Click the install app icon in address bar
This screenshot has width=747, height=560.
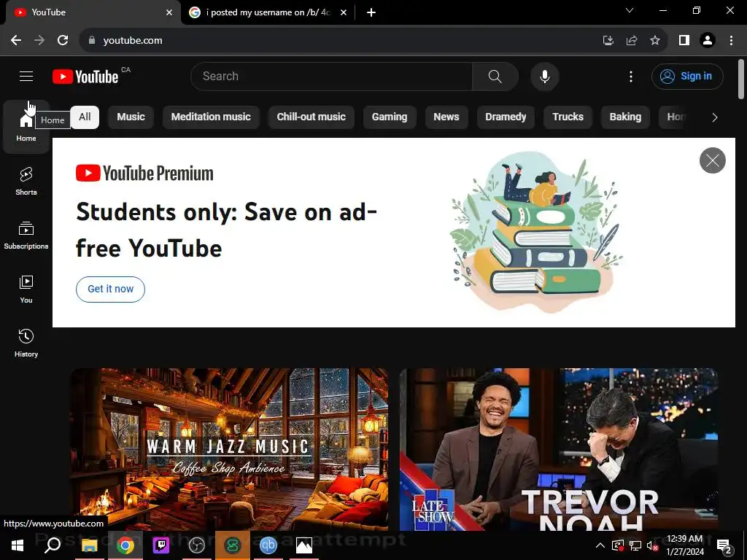pos(608,41)
